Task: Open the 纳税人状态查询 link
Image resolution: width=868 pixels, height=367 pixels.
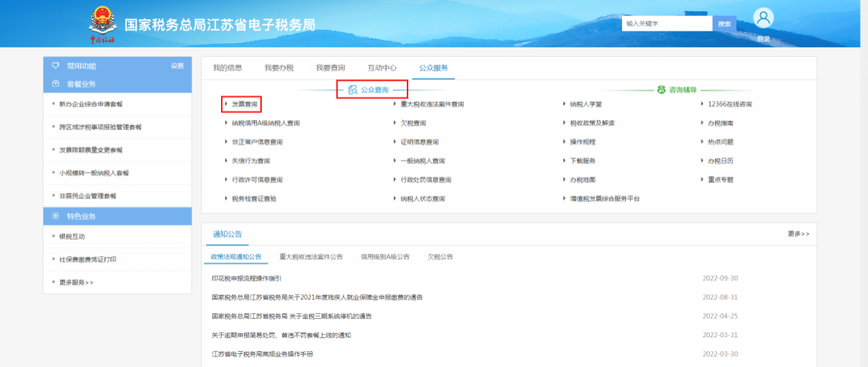Action: [423, 198]
